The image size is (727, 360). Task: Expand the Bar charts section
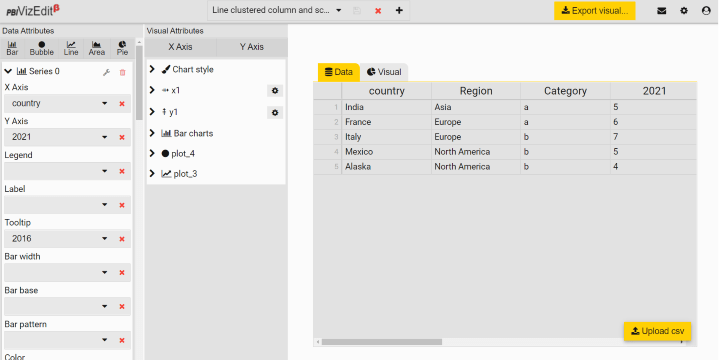point(152,133)
